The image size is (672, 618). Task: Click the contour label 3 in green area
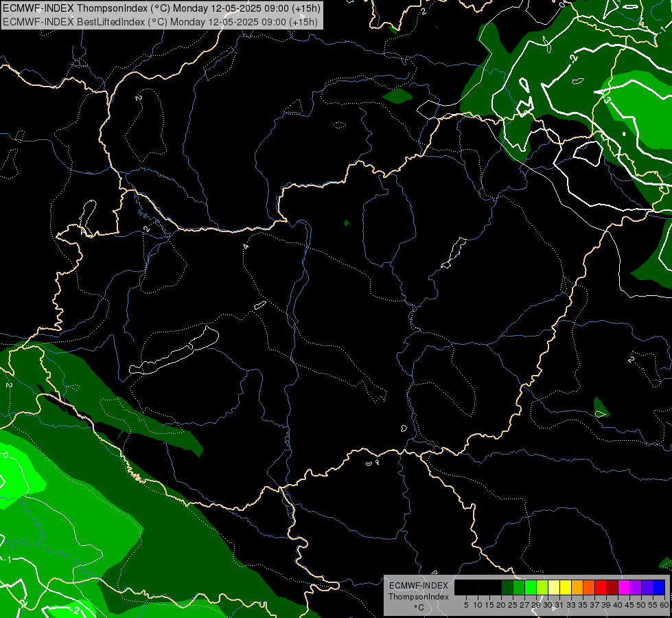pyautogui.click(x=607, y=100)
